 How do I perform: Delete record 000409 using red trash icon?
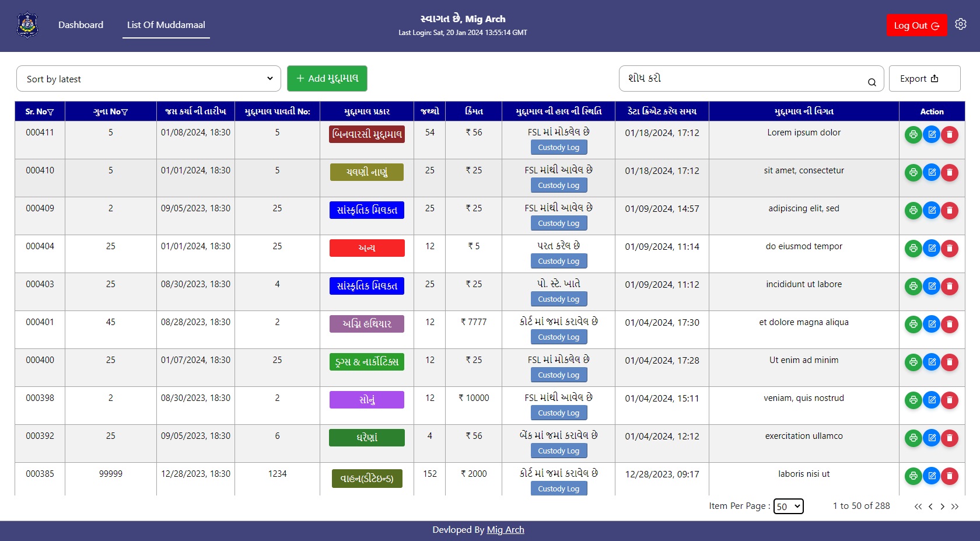coord(950,211)
